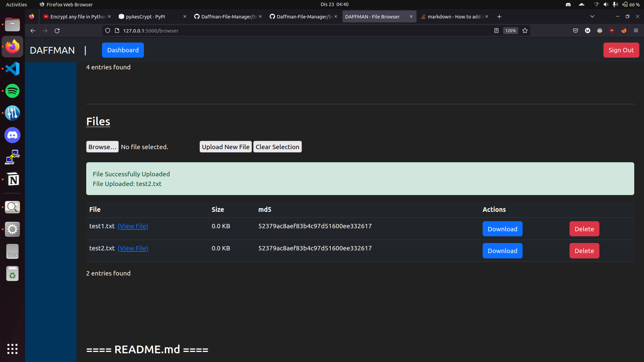Click the 120% zoom level control
644x362 pixels.
tap(510, 31)
